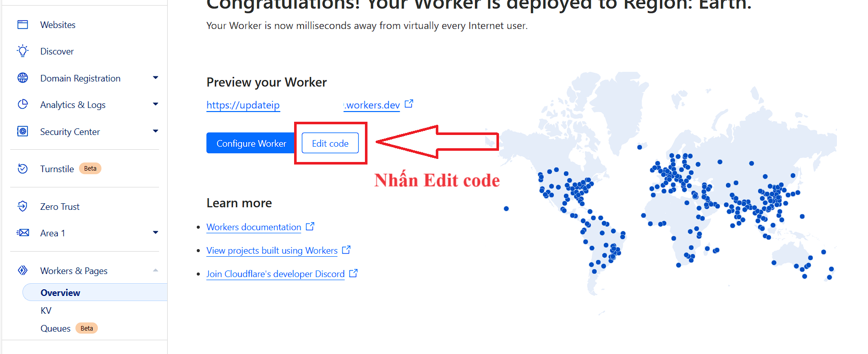Click the Analytics & Logs pie chart icon
The width and height of the screenshot is (868, 354).
(x=23, y=104)
